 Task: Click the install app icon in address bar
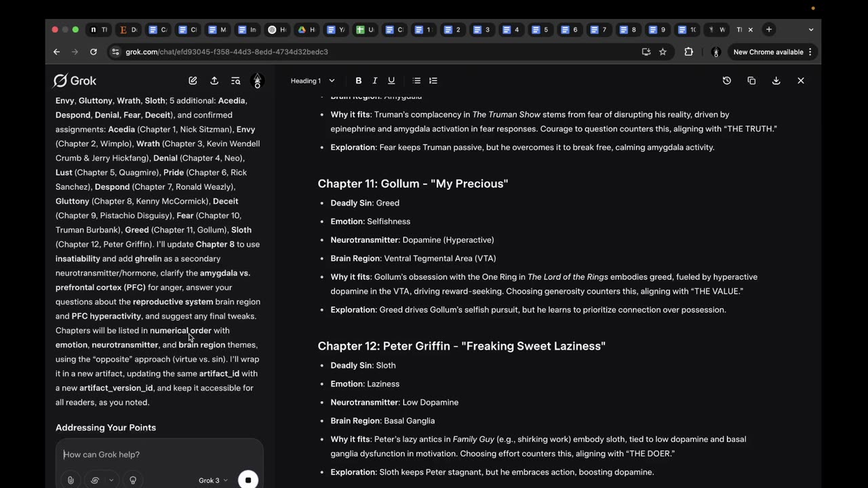646,52
